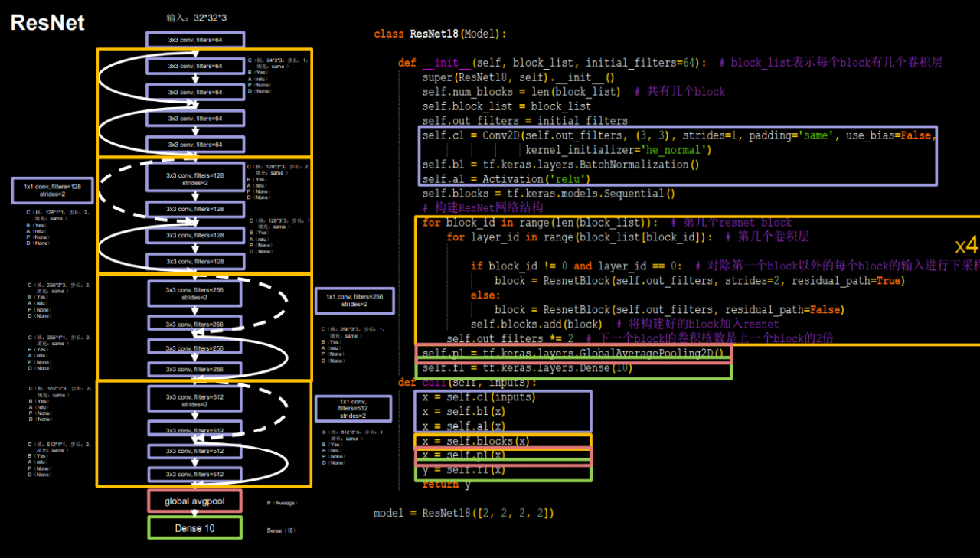Click "self.num_blocks = len(block_list)" code
Image resolution: width=980 pixels, height=558 pixels.
click(521, 92)
